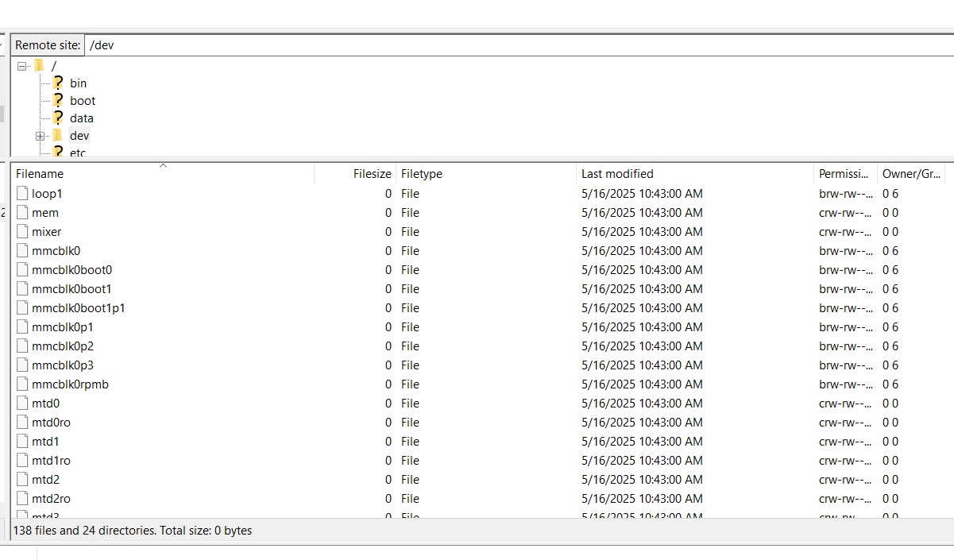Viewport: 954px width, 560px height.
Task: Click the mixer file icon
Action: coord(22,231)
